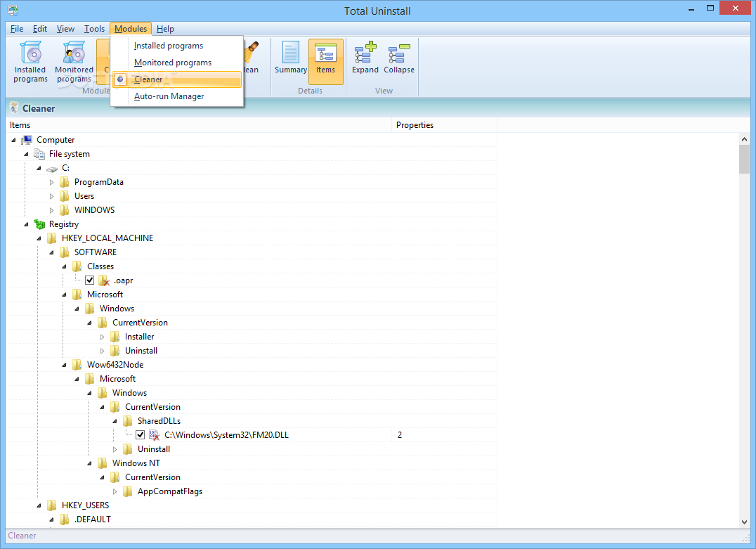Maximize the Total Uninstall window
Image resolution: width=756 pixels, height=549 pixels.
710,8
